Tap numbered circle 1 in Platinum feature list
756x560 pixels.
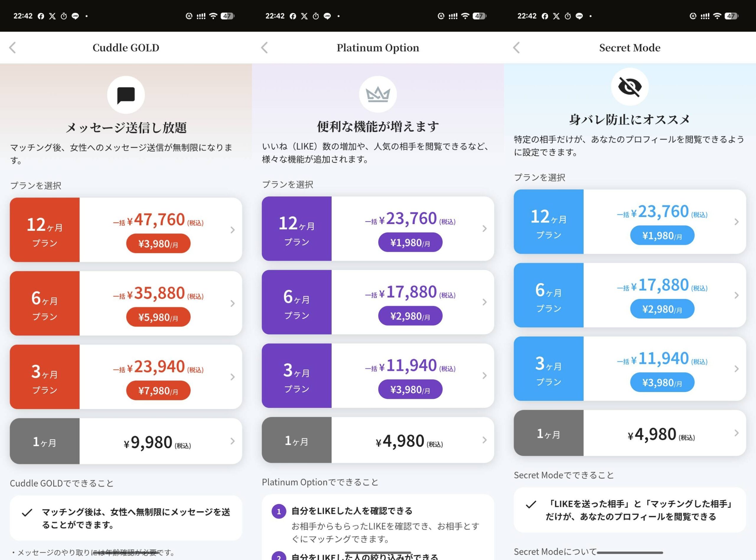click(279, 511)
